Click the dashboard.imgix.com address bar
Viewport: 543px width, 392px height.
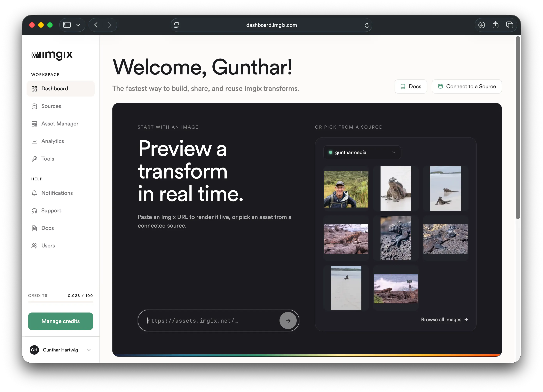[x=271, y=25]
